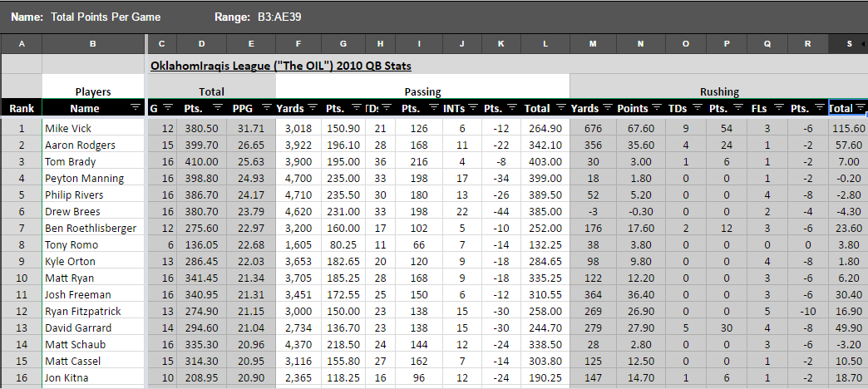Select Tom Brady's total points 410.00
The width and height of the screenshot is (868, 389).
pyautogui.click(x=201, y=161)
